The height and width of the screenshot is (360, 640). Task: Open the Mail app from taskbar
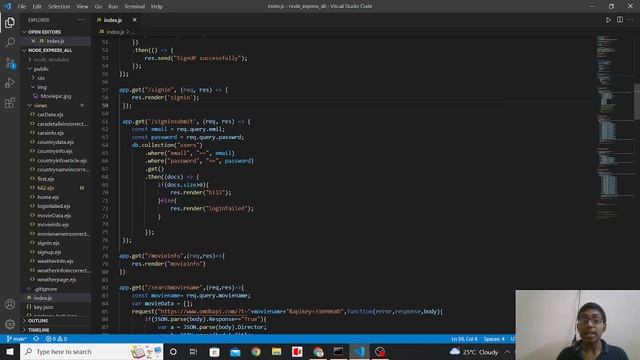pos(235,351)
